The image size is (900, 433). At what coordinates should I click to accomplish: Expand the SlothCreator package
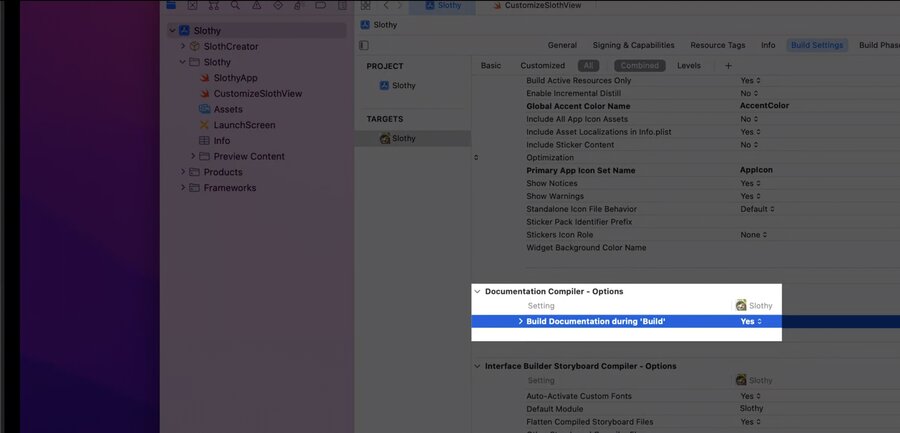(183, 46)
